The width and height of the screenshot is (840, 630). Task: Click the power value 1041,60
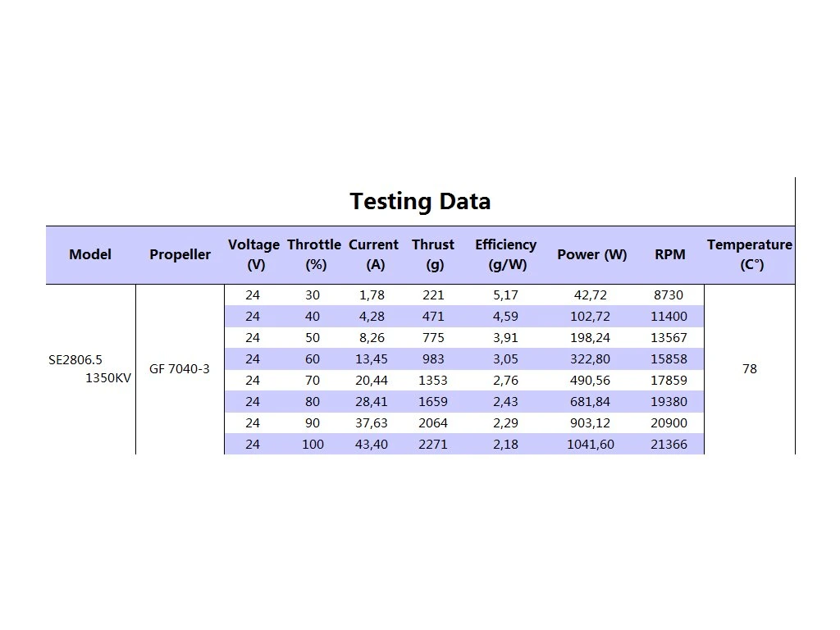pyautogui.click(x=591, y=444)
